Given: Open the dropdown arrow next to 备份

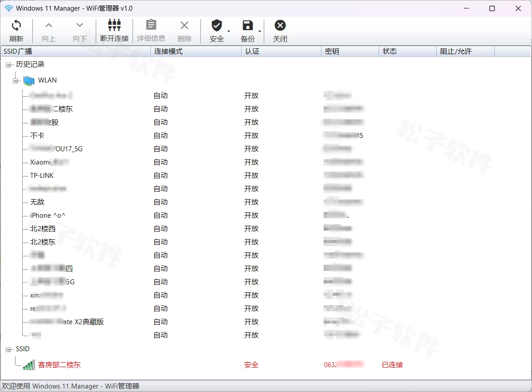Looking at the screenshot, I should pyautogui.click(x=260, y=31).
